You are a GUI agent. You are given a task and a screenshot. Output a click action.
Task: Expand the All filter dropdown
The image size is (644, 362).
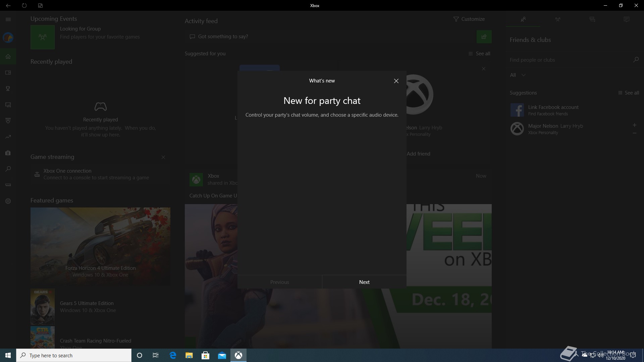tap(518, 75)
